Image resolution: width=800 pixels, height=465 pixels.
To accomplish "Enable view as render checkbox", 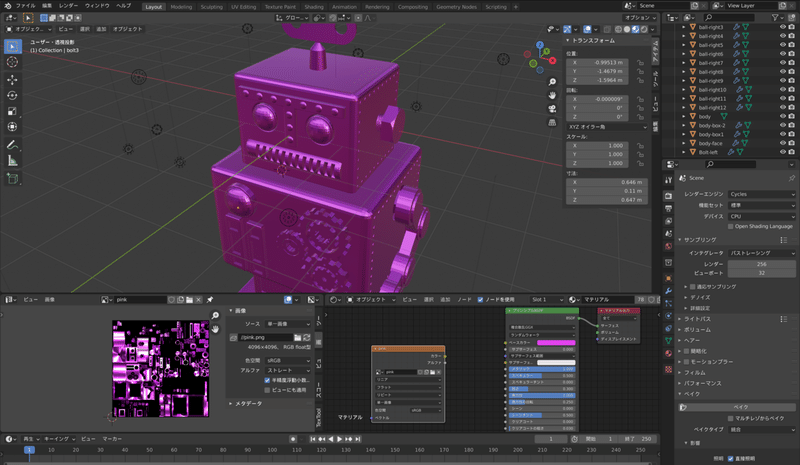I will [x=267, y=390].
